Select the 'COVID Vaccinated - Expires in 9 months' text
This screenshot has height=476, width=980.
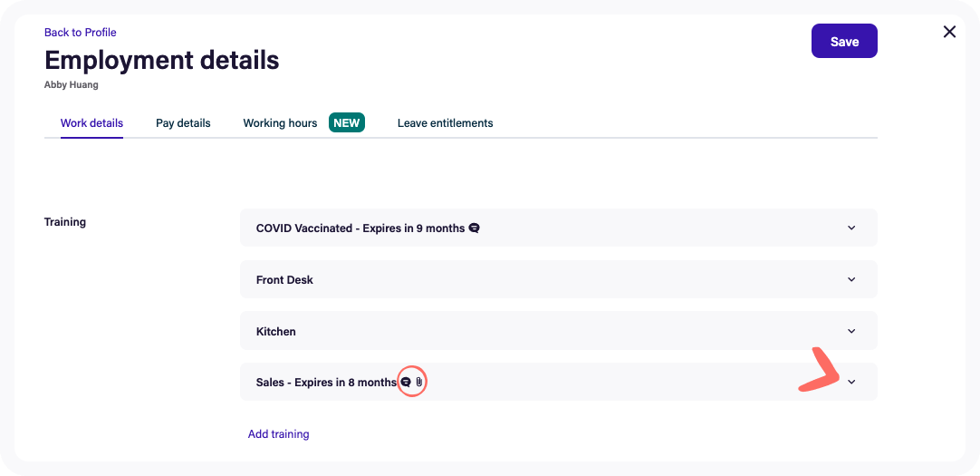point(360,228)
